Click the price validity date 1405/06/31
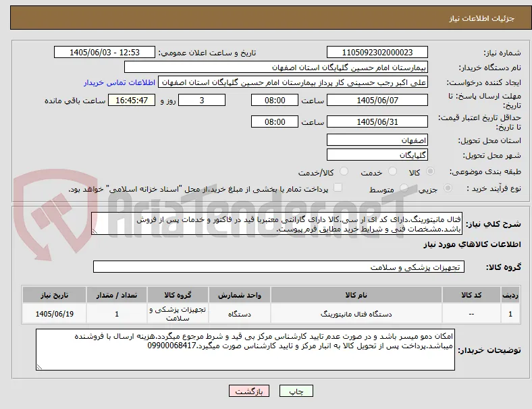The height and width of the screenshot is (409, 532). (x=377, y=121)
